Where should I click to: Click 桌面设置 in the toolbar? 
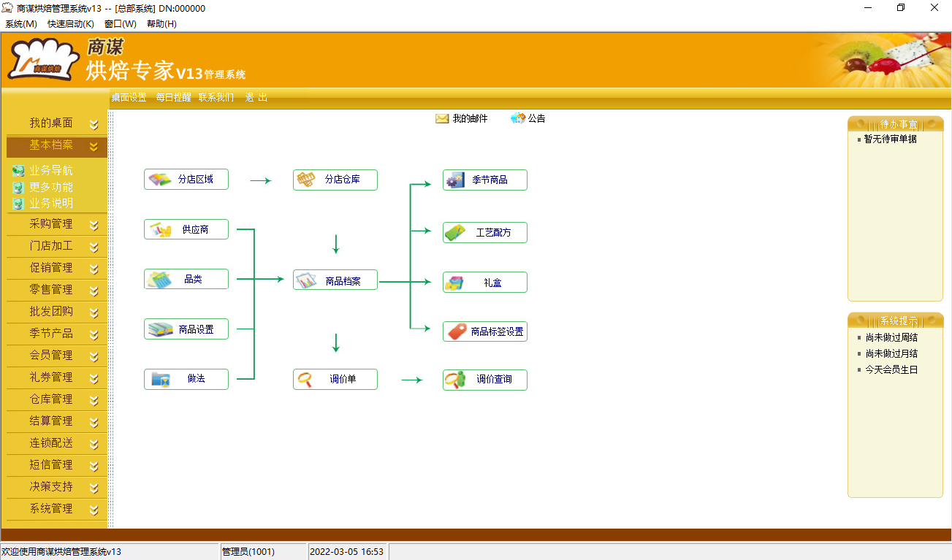(x=129, y=97)
